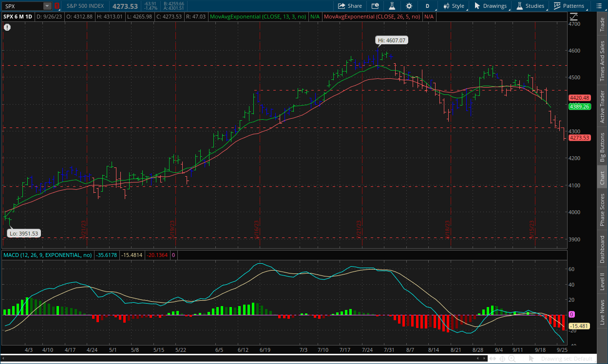Click the 4389.26 green price tag
Screen dimensions: 608x364
[x=580, y=107]
